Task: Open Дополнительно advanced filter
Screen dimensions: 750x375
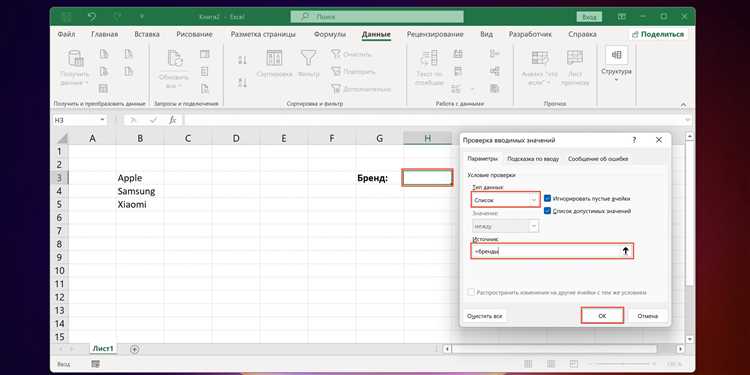Action: click(362, 89)
